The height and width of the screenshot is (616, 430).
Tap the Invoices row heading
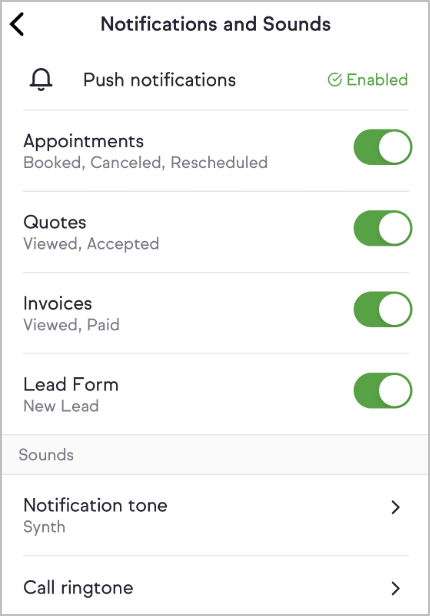(x=58, y=303)
